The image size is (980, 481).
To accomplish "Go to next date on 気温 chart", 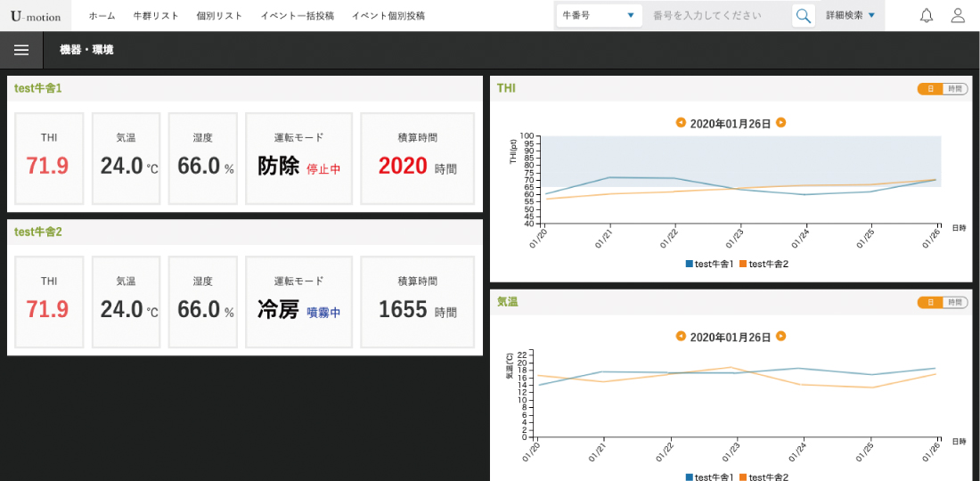I will (780, 337).
